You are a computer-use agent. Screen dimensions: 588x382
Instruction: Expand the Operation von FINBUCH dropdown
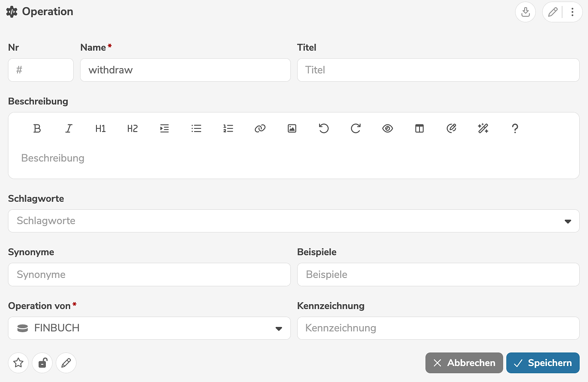click(279, 329)
